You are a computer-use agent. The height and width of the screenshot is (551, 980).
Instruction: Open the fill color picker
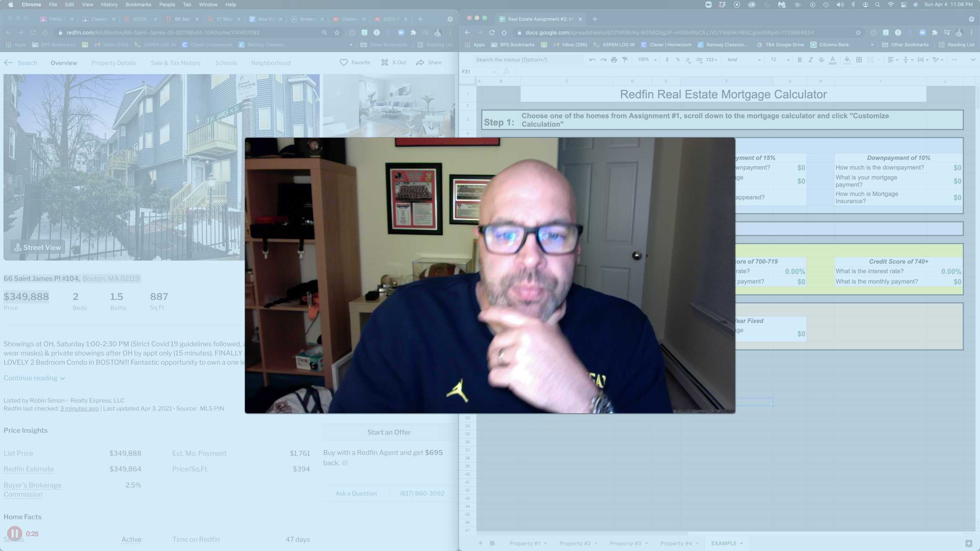click(x=848, y=60)
